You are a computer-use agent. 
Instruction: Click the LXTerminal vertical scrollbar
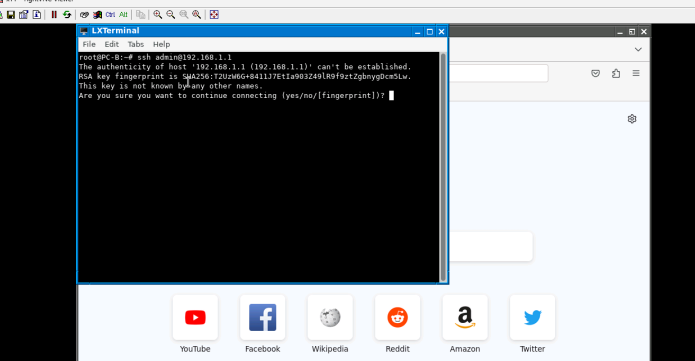[443, 167]
